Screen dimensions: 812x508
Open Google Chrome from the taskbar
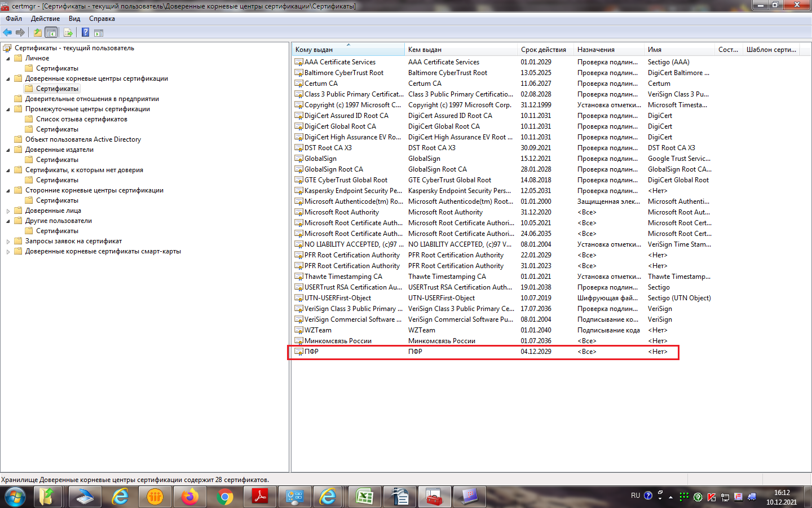pos(225,497)
